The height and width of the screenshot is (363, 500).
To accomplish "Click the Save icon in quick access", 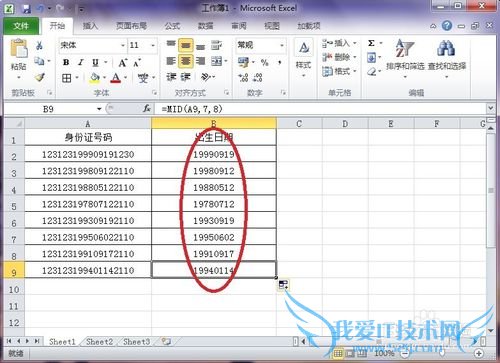I will (x=26, y=8).
